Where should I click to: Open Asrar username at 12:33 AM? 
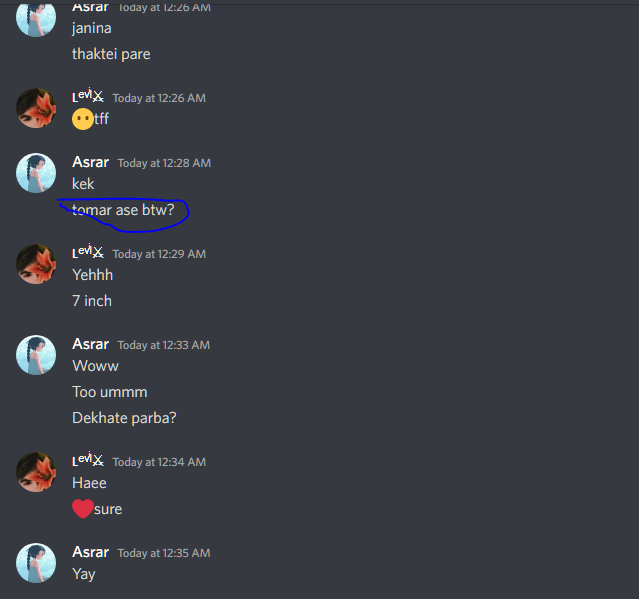(90, 344)
